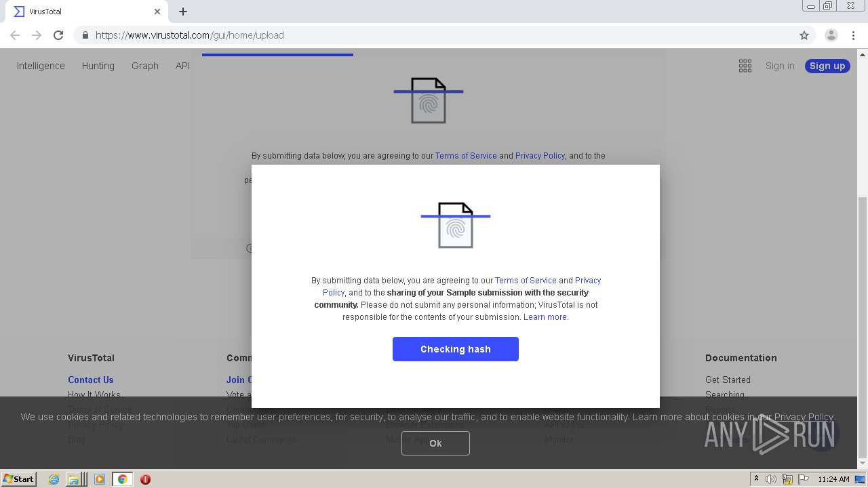Viewport: 868px width, 488px height.
Task: Dismiss cookie banner with Ok button
Action: pyautogui.click(x=435, y=443)
